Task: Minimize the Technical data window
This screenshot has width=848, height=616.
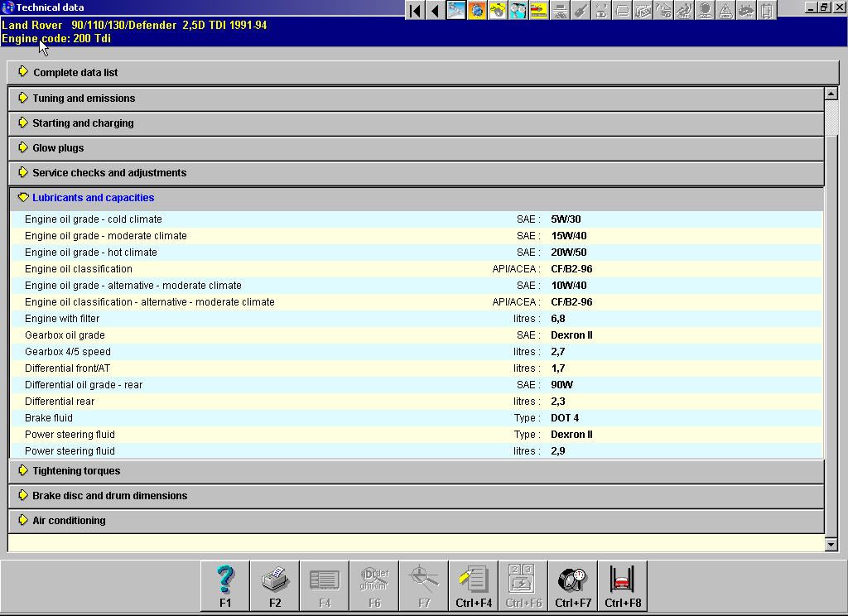Action: tap(810, 7)
